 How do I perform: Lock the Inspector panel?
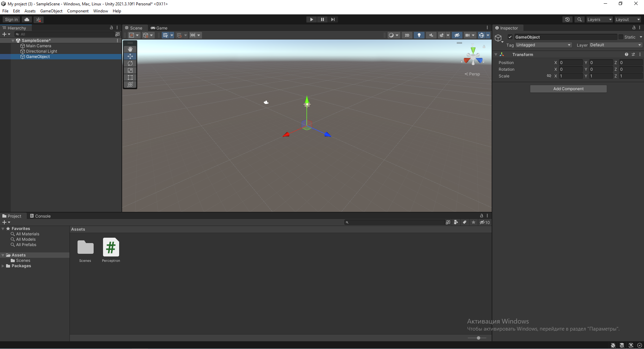(x=634, y=28)
